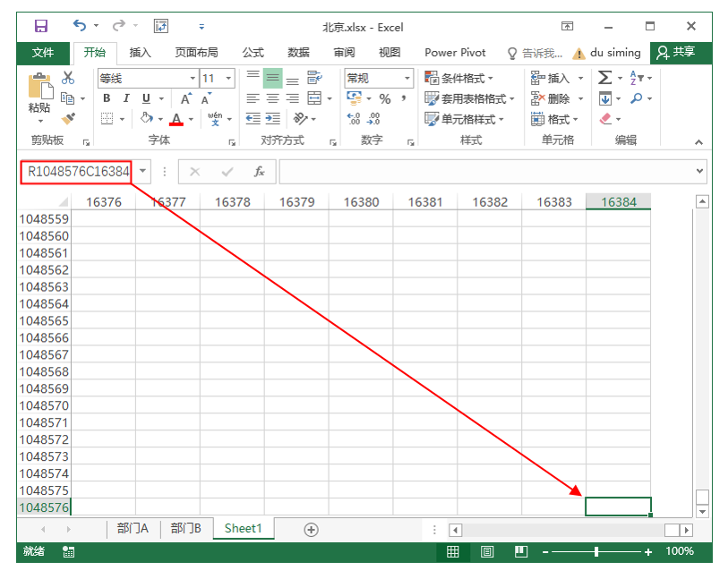Click the Undo arrow icon
Viewport: 728px width, 579px height.
coord(80,26)
